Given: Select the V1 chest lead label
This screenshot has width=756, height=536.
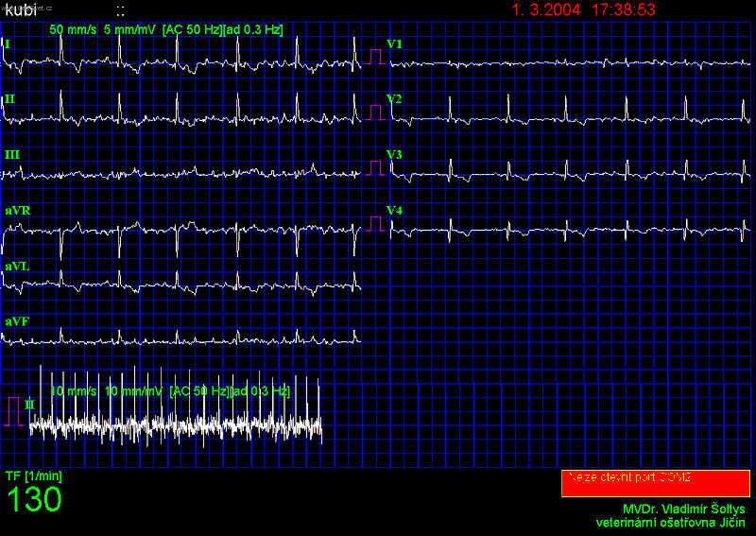Looking at the screenshot, I should [394, 44].
